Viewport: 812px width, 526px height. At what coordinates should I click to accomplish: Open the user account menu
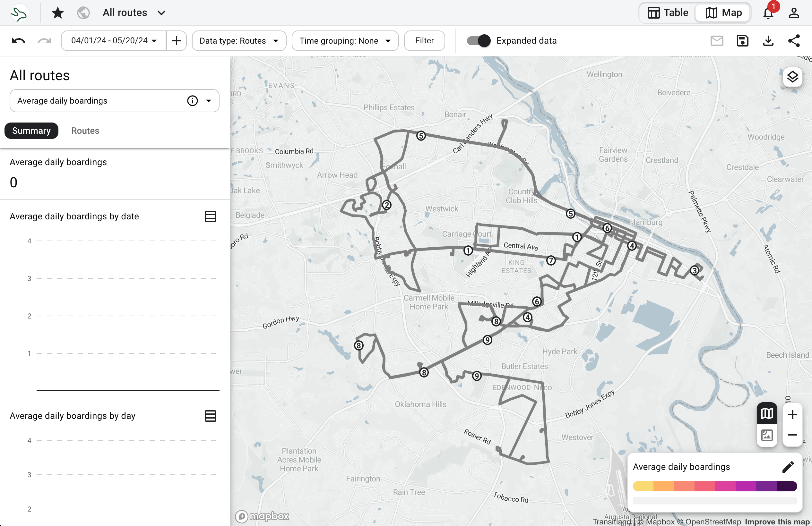794,13
